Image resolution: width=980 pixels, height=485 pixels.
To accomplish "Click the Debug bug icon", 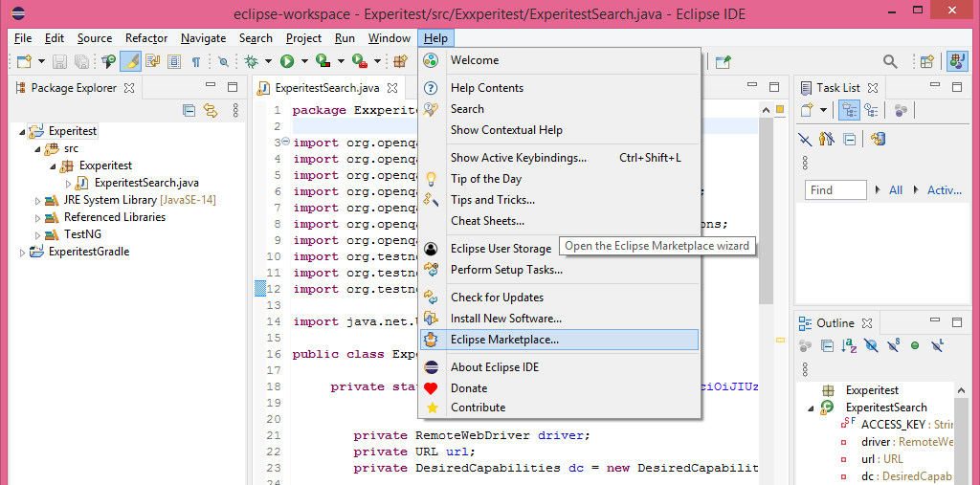I will coord(252,61).
